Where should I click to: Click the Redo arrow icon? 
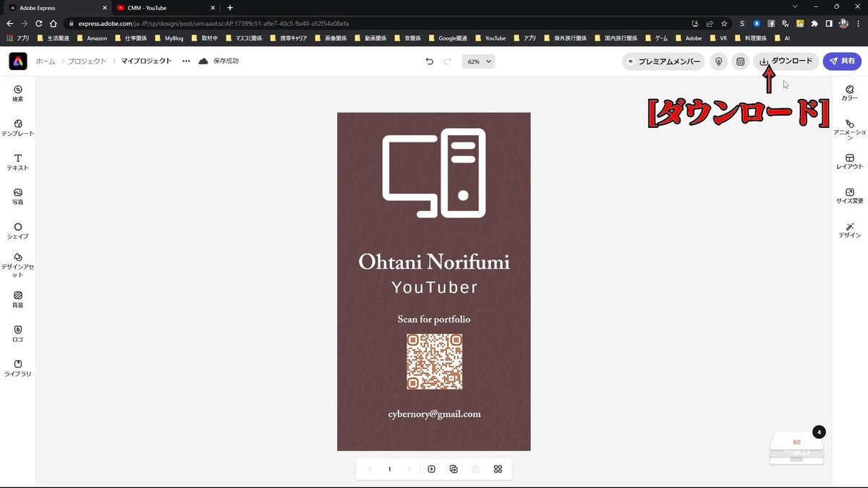pyautogui.click(x=447, y=61)
